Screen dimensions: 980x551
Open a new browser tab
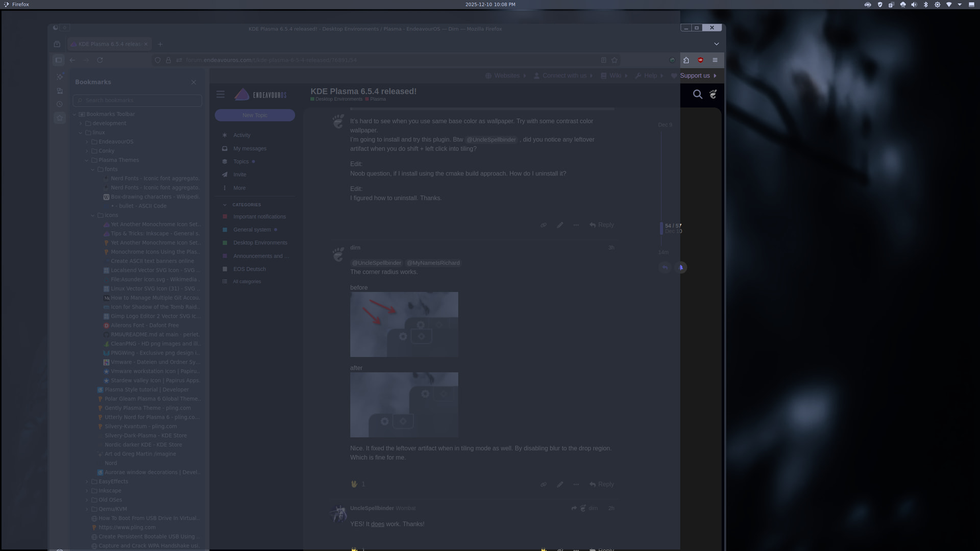point(160,44)
